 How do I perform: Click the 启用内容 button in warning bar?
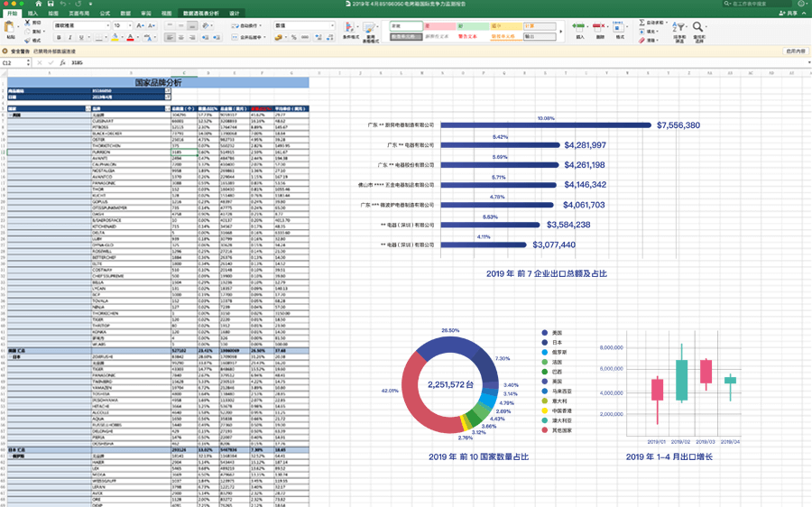coord(795,51)
